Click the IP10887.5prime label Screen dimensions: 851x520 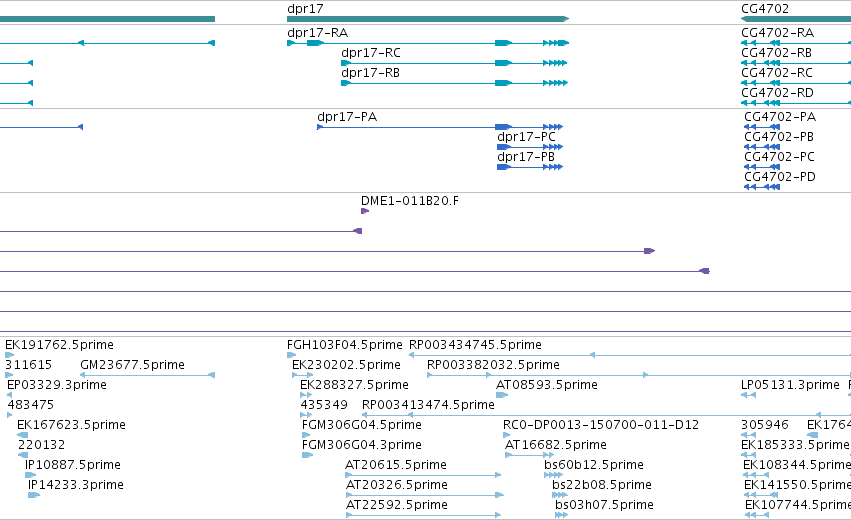[73, 465]
